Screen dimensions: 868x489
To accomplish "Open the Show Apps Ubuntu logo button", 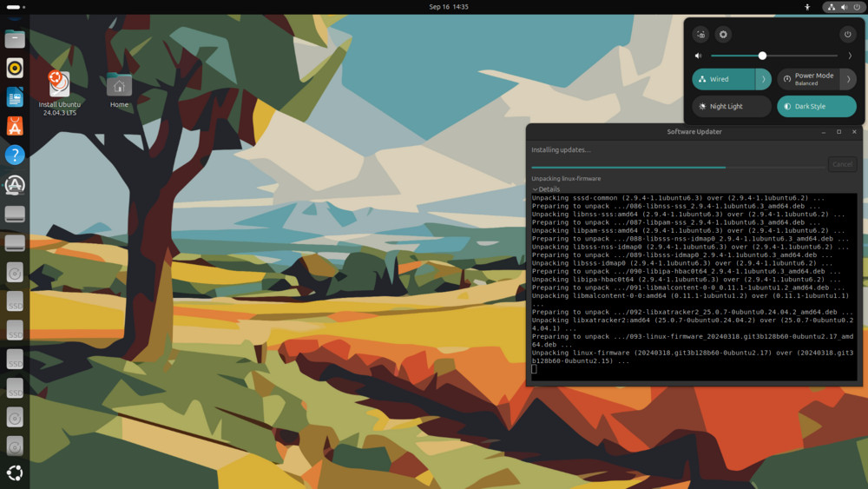I will [x=15, y=473].
